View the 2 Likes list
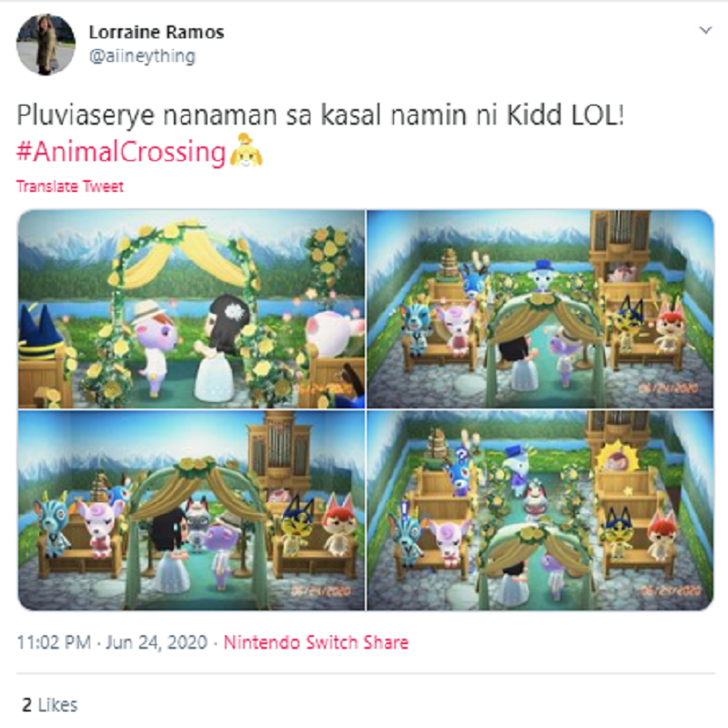The width and height of the screenshot is (728, 728). click(x=50, y=704)
